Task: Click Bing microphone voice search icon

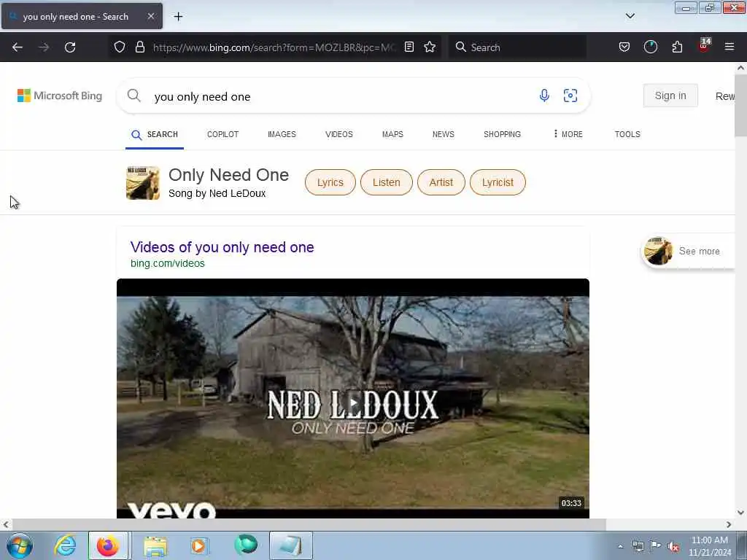Action: tap(544, 96)
